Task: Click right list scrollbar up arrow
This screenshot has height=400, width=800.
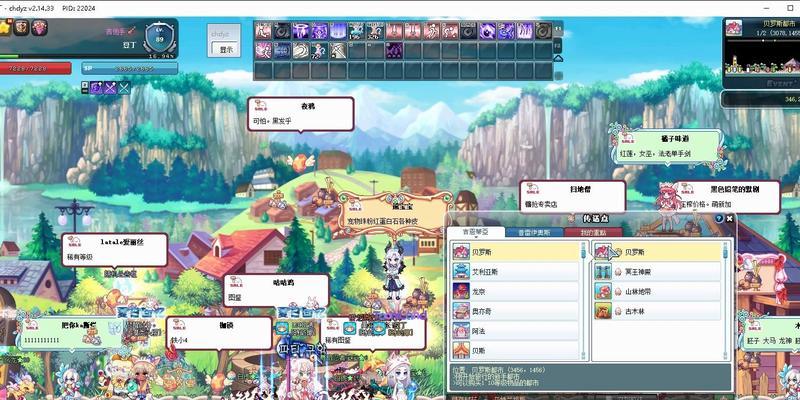Action: (x=726, y=246)
